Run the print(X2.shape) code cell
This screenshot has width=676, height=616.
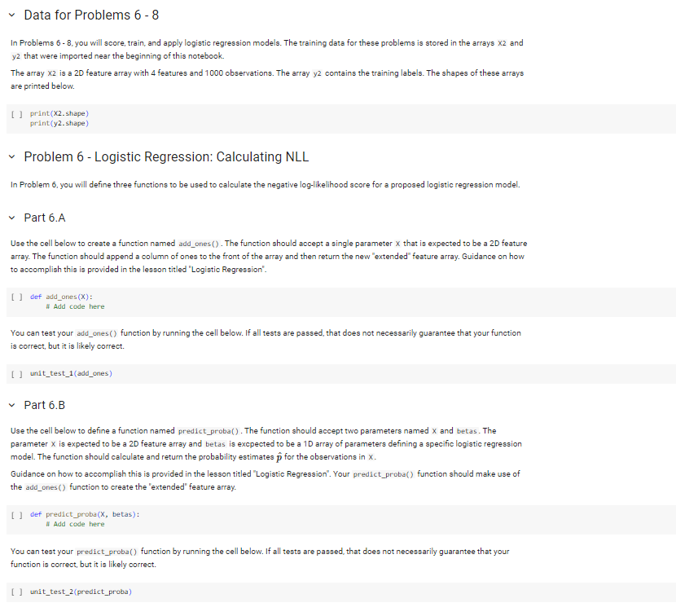coord(16,114)
